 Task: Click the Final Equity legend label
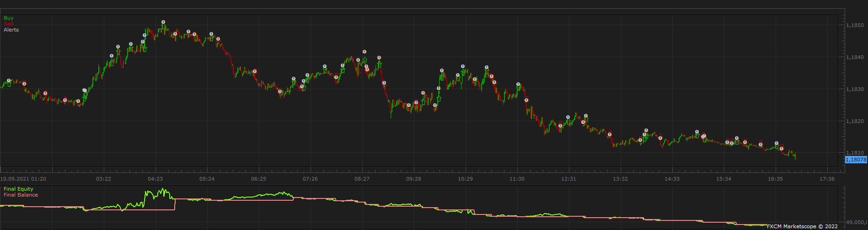pos(19,189)
